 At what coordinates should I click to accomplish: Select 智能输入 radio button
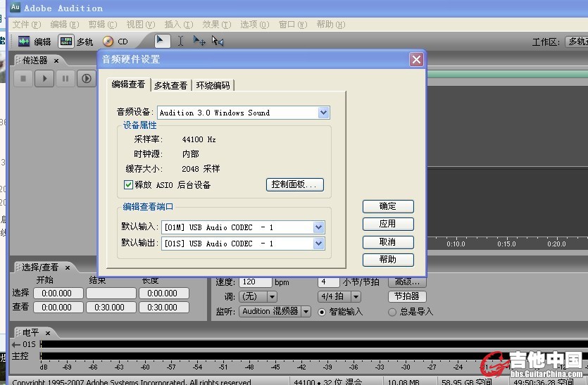322,312
